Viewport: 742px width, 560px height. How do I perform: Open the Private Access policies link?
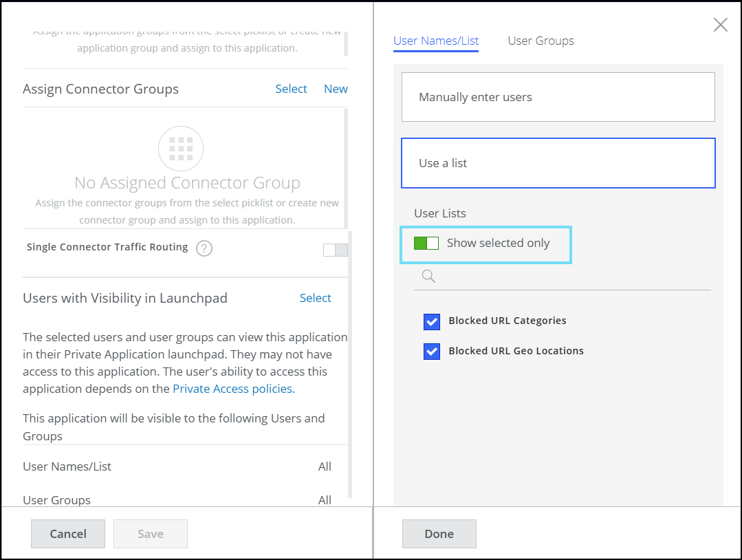pos(232,389)
